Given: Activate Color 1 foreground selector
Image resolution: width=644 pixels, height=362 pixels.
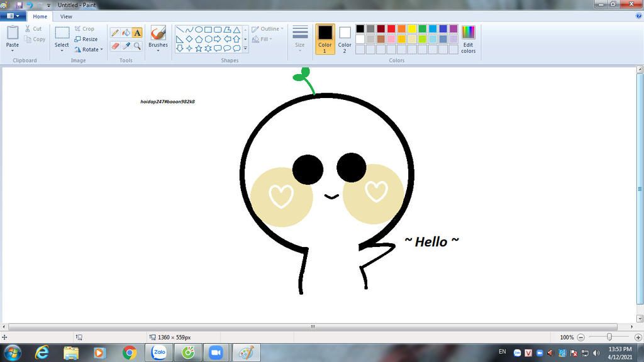Looking at the screenshot, I should pyautogui.click(x=325, y=39).
